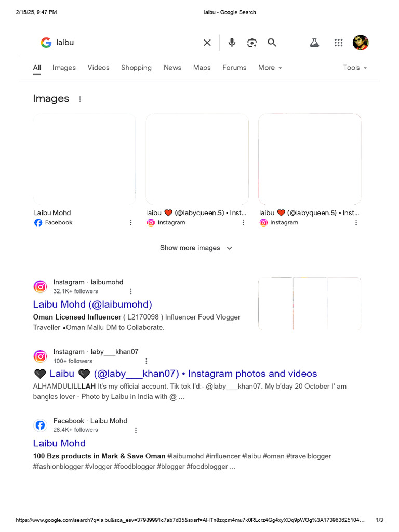Screen dimensions: 399x532
Task: Click the magnifying glass search icon
Action: point(272,43)
